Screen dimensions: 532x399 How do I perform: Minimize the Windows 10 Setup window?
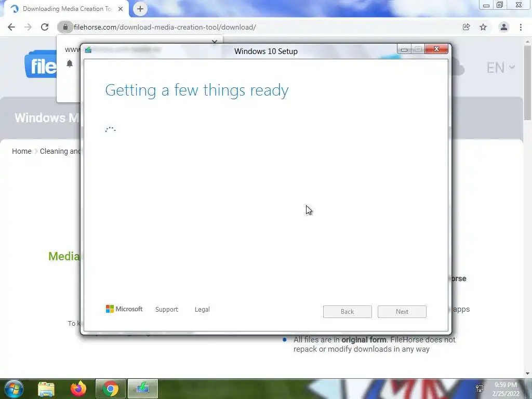click(x=404, y=49)
